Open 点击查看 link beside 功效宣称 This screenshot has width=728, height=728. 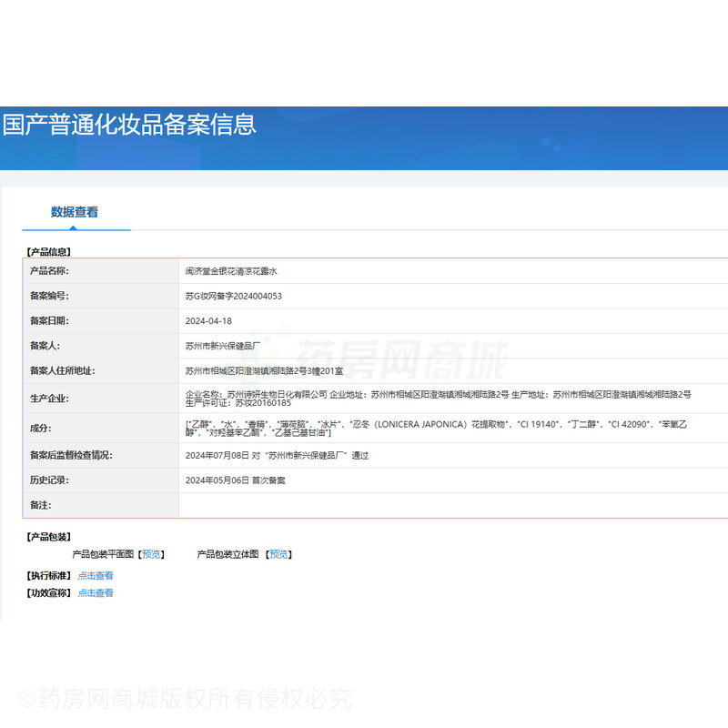point(96,593)
